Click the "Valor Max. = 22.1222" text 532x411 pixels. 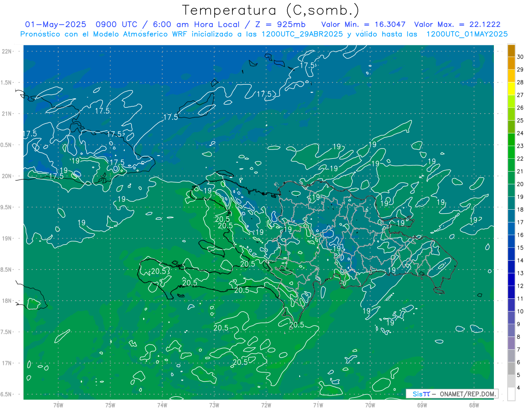point(458,24)
